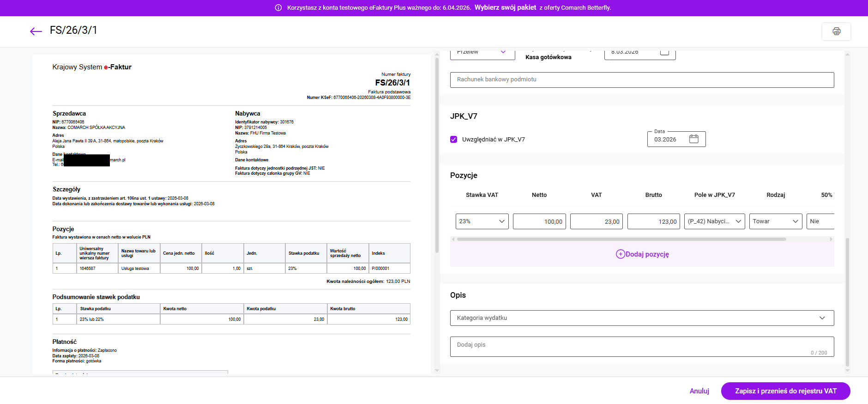Open the JPK_V7 date calendar icon

[x=693, y=139]
